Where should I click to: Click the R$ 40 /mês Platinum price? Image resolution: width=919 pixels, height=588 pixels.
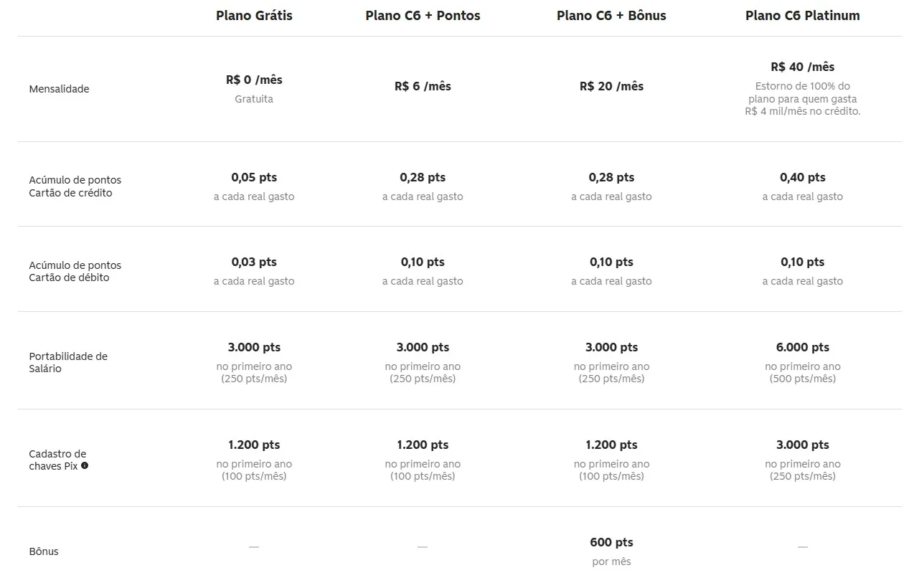click(x=802, y=67)
